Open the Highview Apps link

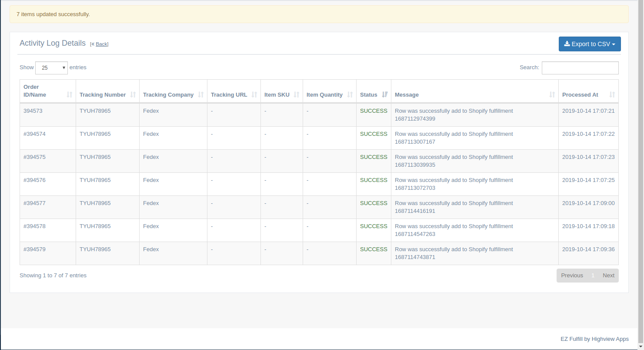(x=610, y=339)
